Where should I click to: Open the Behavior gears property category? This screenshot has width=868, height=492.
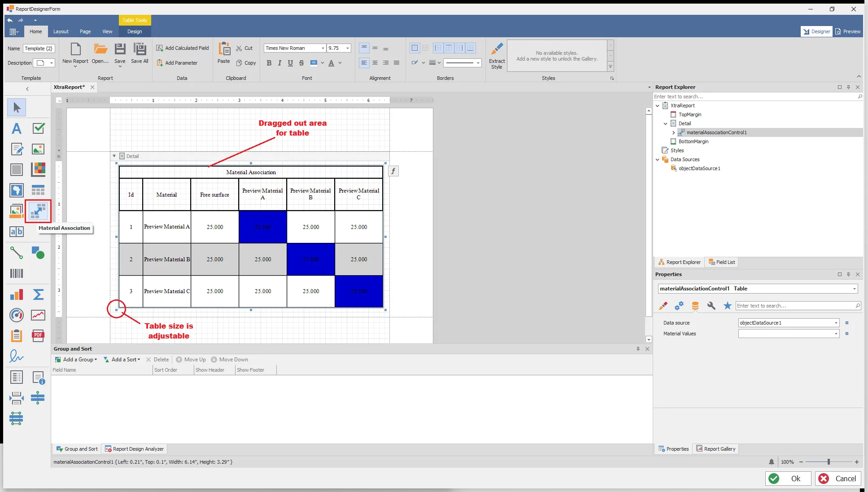tap(679, 306)
